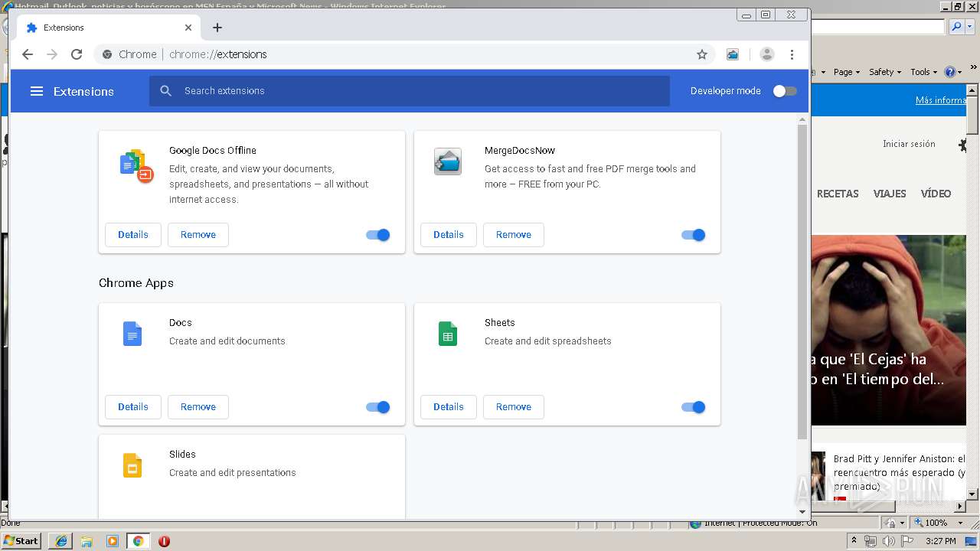The width and height of the screenshot is (980, 551).
Task: Click the MergeDocsNow toolbar extension button
Action: pos(733,54)
